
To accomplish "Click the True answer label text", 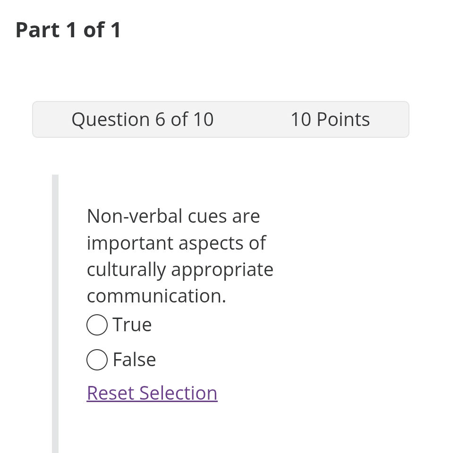I will (x=132, y=325).
